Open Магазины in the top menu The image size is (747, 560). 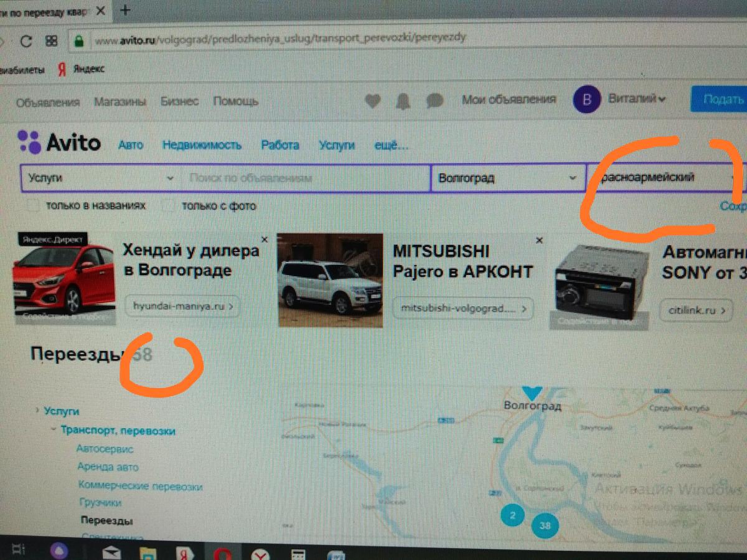click(x=120, y=101)
